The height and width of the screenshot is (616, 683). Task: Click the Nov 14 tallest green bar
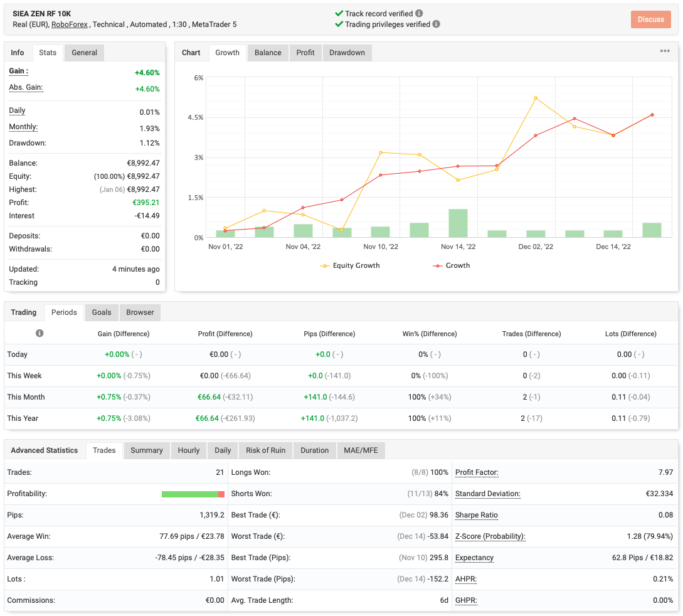458,223
